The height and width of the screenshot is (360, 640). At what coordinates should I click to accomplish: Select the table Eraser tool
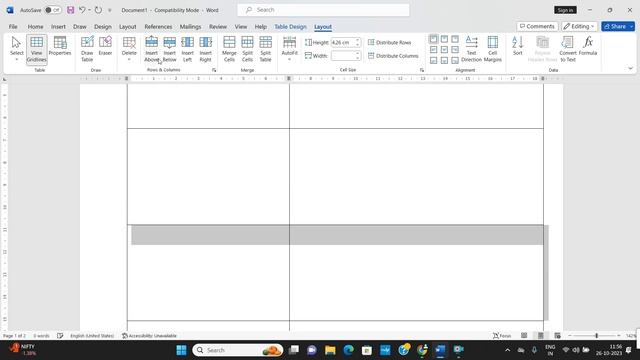[x=105, y=46]
